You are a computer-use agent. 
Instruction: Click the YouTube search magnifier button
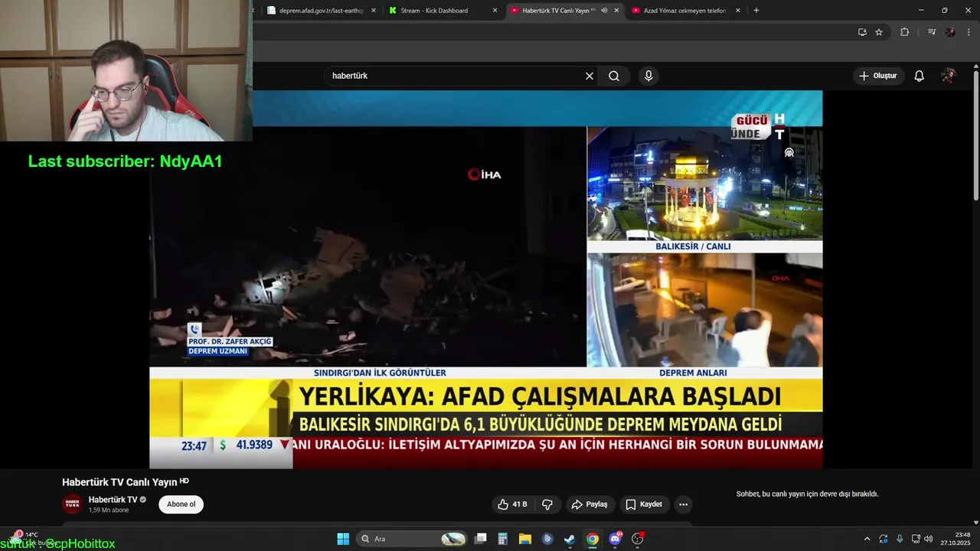coord(614,76)
